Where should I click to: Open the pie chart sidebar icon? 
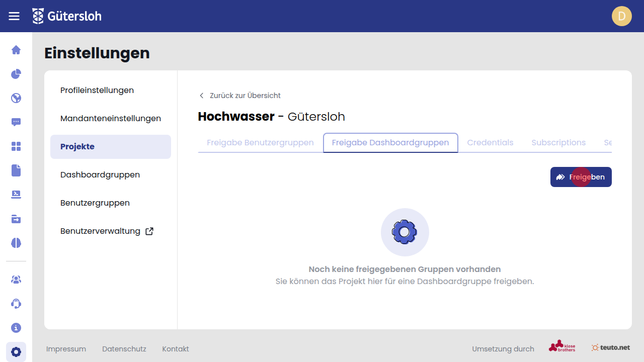(16, 74)
